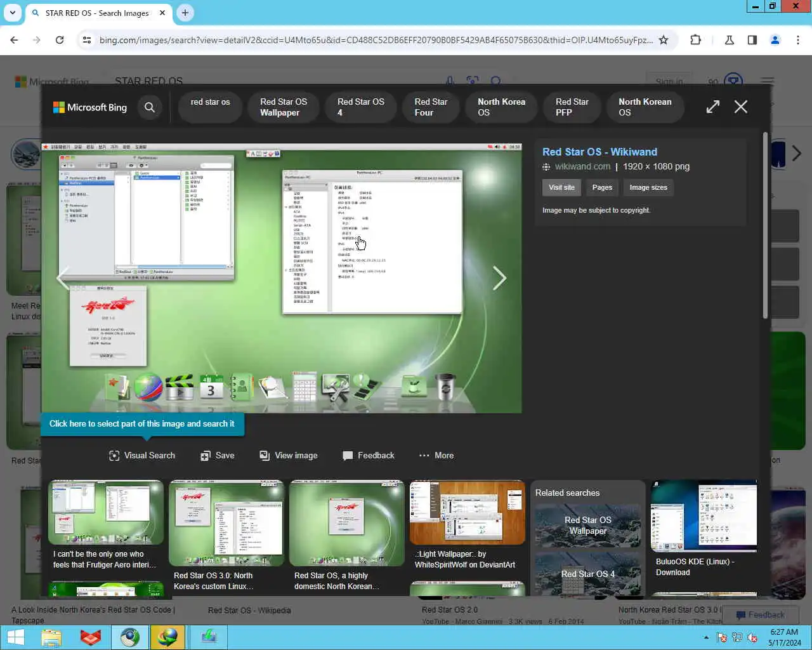
Task: Open View image option
Action: (289, 456)
